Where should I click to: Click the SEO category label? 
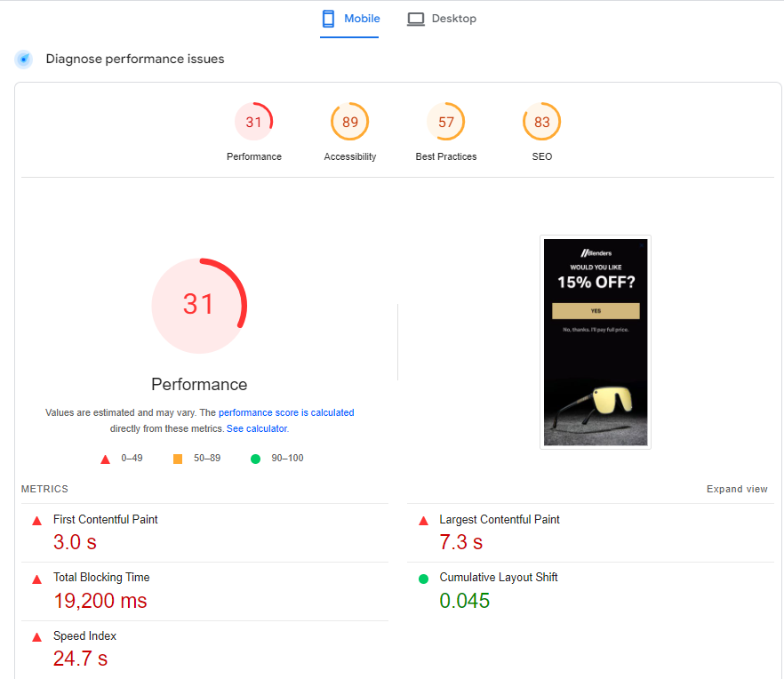coord(542,156)
